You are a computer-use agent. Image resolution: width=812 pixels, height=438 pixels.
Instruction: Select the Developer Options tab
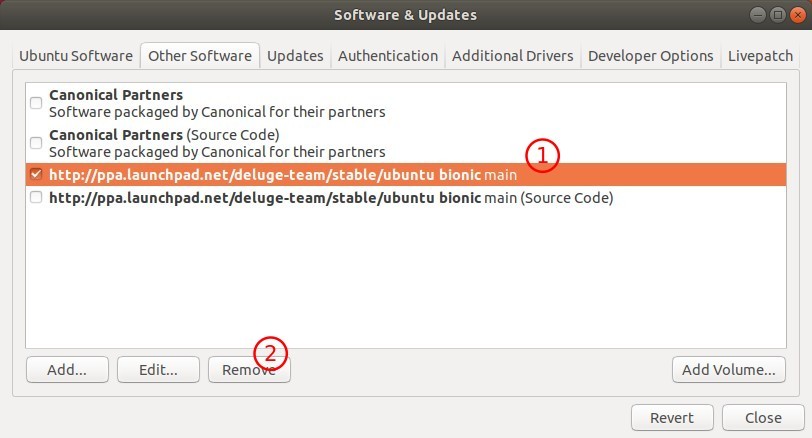click(x=650, y=56)
